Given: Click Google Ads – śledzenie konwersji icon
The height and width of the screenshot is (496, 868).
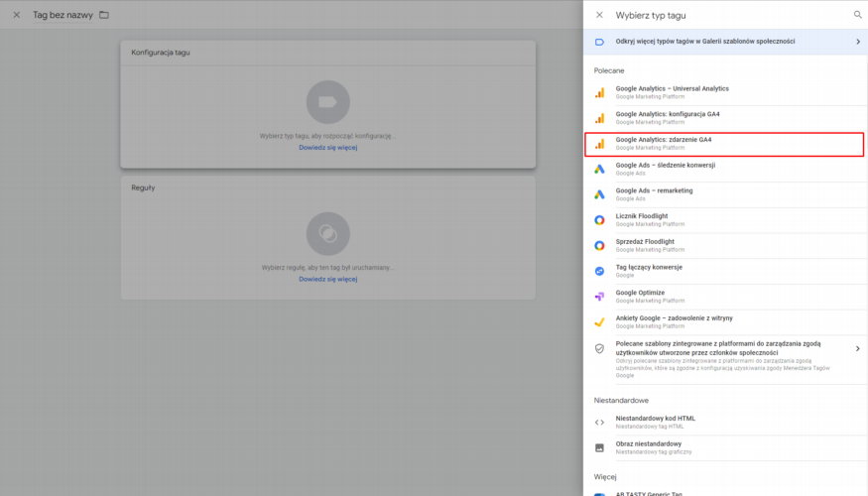Looking at the screenshot, I should point(599,169).
